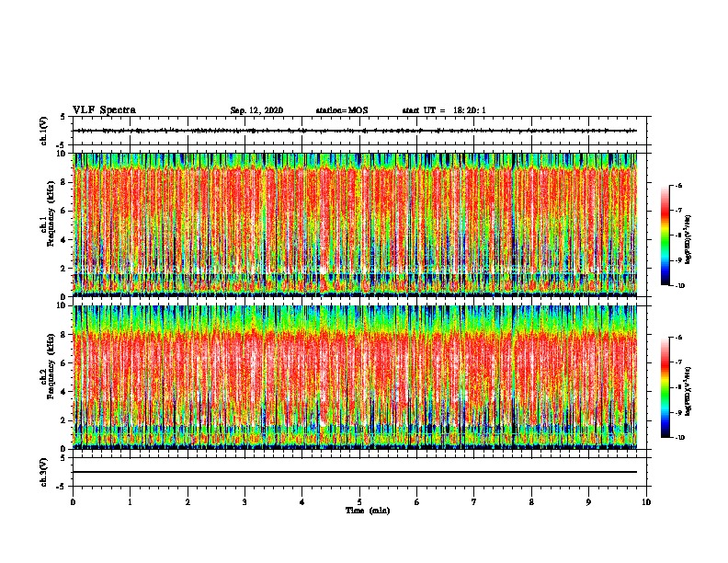
Task: Click the date 'Sep. 12, 2020'
Action: (x=256, y=110)
